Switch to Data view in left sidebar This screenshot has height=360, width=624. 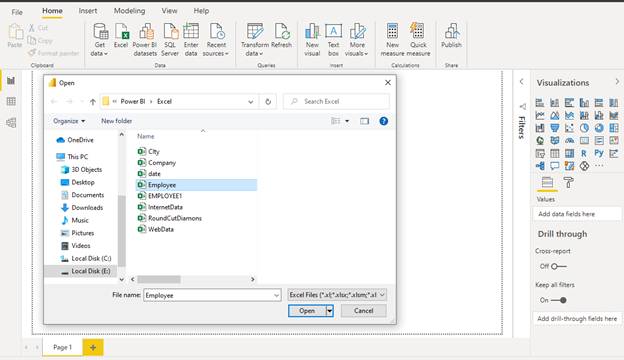(x=11, y=101)
